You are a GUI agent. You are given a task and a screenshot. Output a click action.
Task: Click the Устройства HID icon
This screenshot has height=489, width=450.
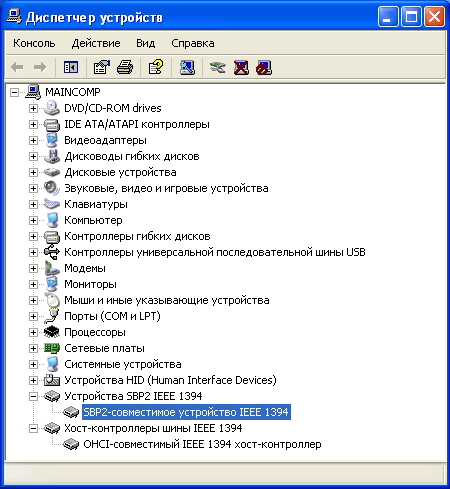pos(52,380)
